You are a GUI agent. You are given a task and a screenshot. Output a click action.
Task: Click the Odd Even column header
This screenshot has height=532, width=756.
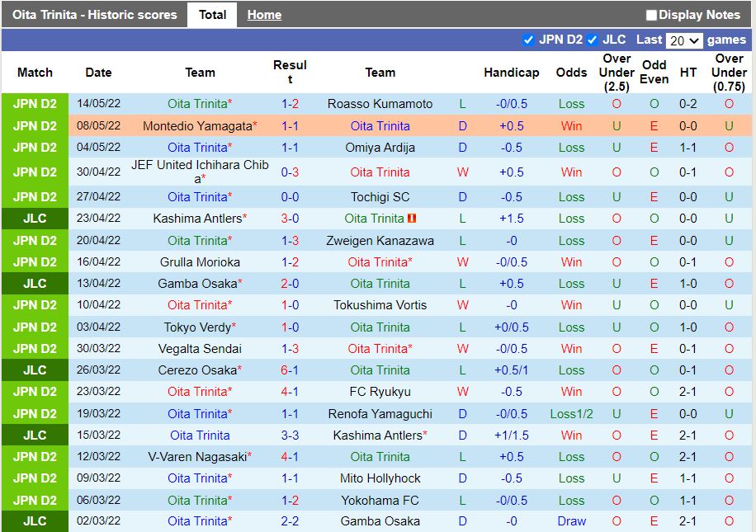pyautogui.click(x=654, y=73)
